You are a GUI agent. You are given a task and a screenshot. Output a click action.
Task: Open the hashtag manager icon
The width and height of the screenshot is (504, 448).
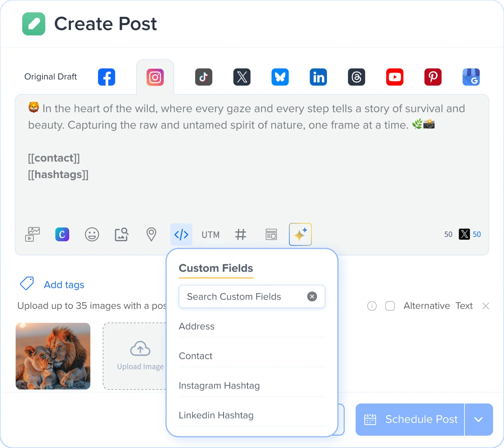pos(240,234)
